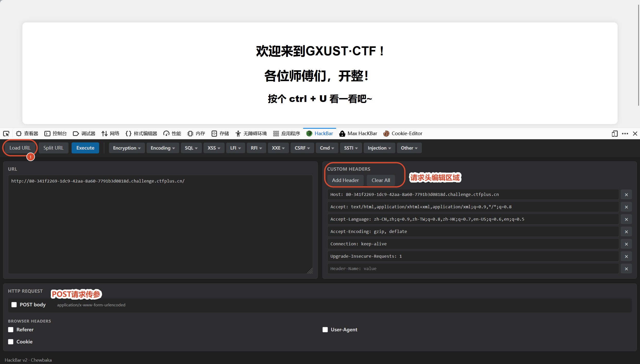Screen dimensions: 640x364
Task: Remove the empty Header-Name placeholder row
Action: 626,269
